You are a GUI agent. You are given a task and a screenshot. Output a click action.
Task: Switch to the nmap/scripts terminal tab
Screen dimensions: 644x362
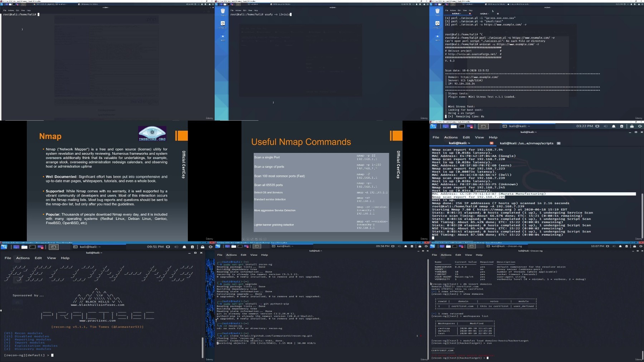527,143
